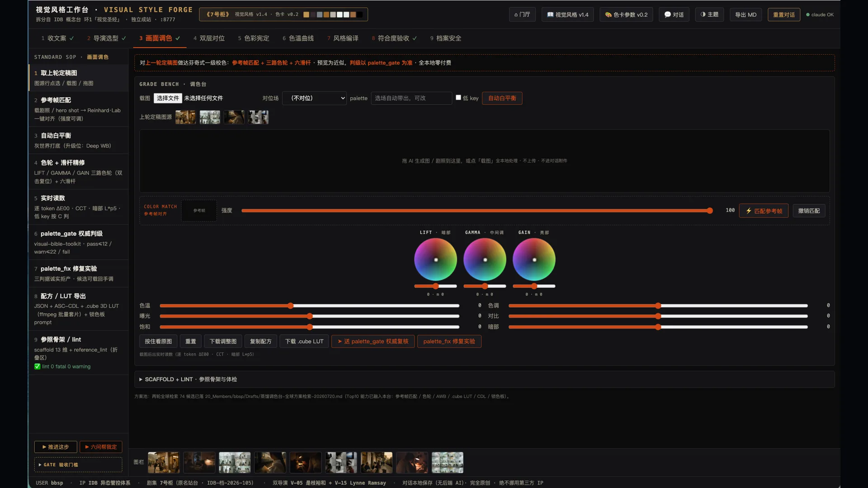Expand SCAFFOLD + LINT section
This screenshot has width=868, height=488.
click(484, 379)
